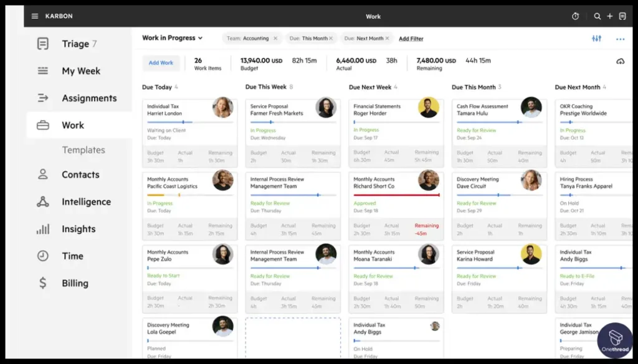Select Templates under Work

pos(83,150)
